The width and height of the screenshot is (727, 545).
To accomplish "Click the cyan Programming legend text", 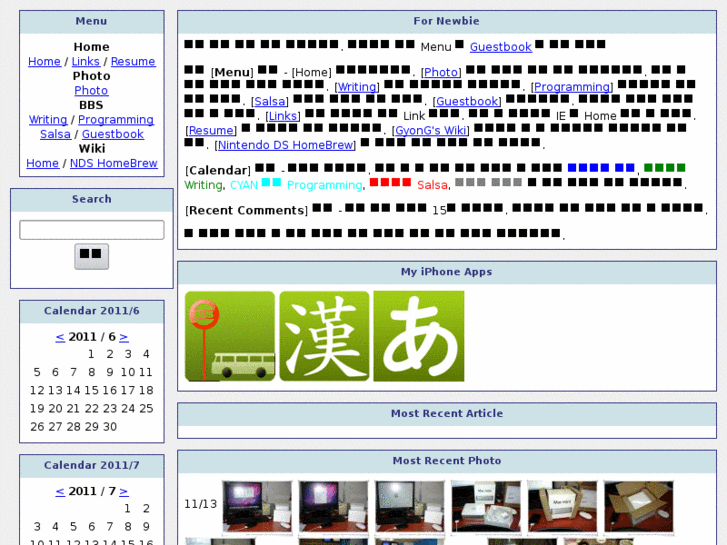I will pyautogui.click(x=325, y=185).
